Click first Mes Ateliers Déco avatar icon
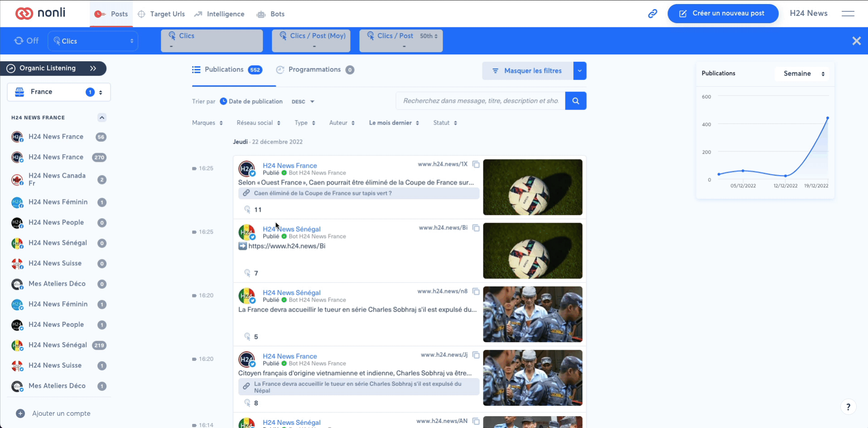Viewport: 868px width, 428px height. coord(17,284)
